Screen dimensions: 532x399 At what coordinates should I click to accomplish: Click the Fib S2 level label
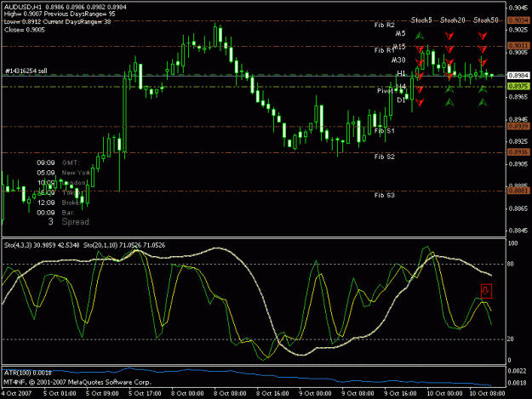385,157
